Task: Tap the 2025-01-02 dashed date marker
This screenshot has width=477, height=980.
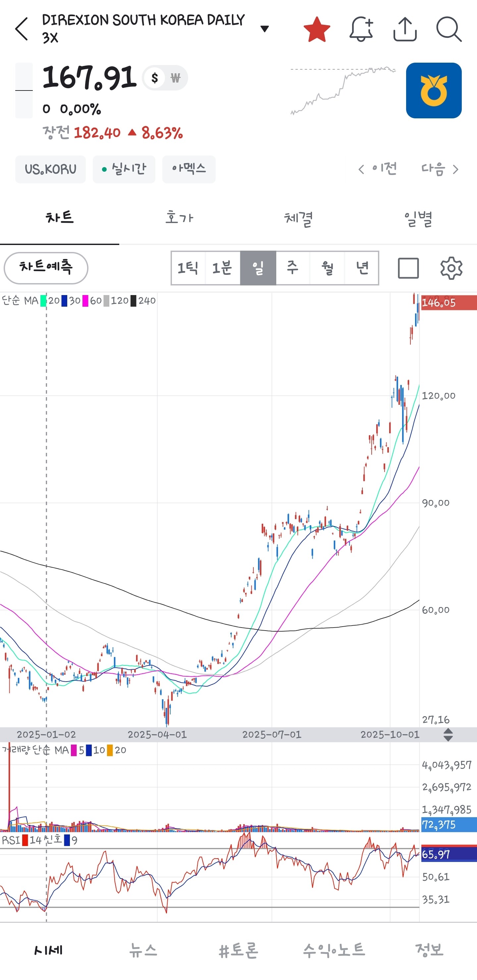Action: pyautogui.click(x=46, y=734)
